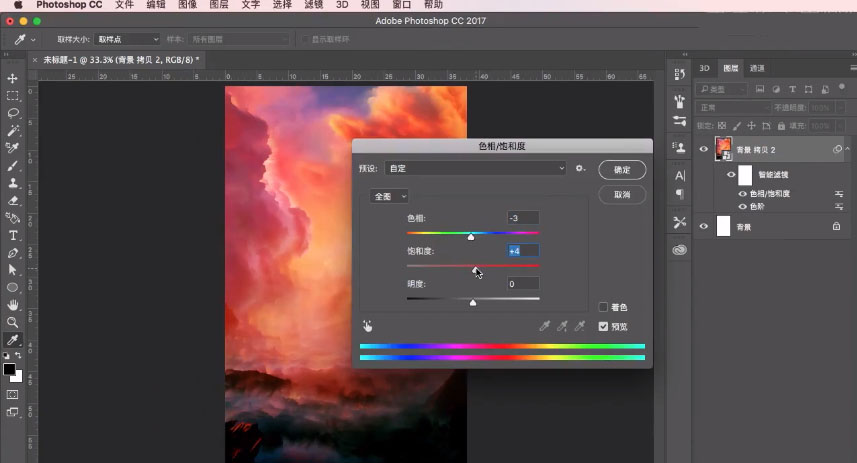Open the Paragraph panel icon
The width and height of the screenshot is (857, 463).
pyautogui.click(x=679, y=194)
